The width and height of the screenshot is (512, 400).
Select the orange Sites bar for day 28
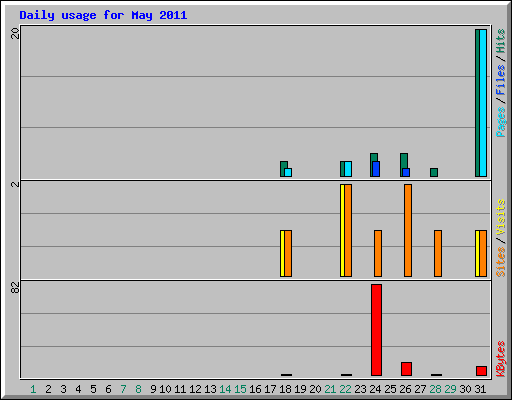click(x=438, y=253)
